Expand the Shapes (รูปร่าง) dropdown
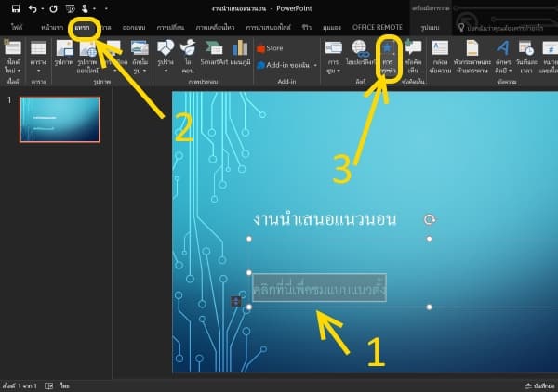This screenshot has width=558, height=392. [x=166, y=71]
